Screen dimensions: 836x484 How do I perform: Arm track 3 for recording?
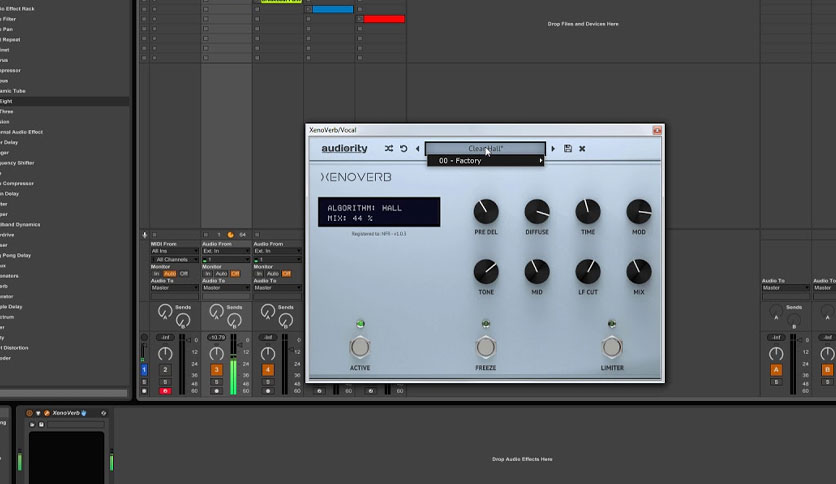pos(216,391)
